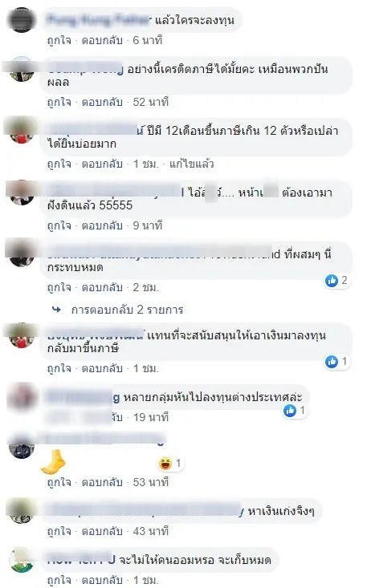Click the like reaction icon showing 2
367x588 pixels.
[332, 281]
